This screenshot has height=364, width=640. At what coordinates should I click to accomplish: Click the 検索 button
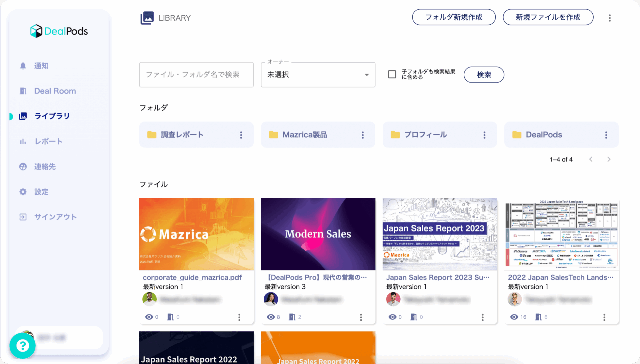(x=484, y=75)
